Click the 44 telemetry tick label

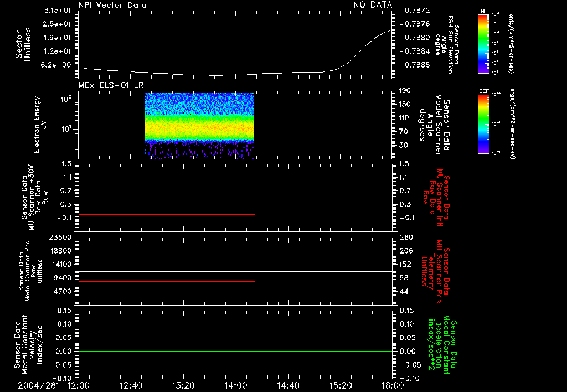pos(403,291)
